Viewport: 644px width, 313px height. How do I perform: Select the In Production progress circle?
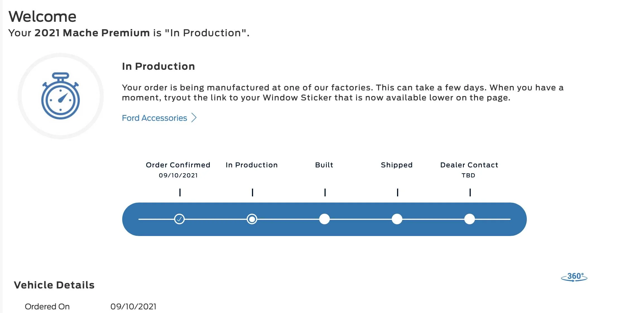click(252, 219)
